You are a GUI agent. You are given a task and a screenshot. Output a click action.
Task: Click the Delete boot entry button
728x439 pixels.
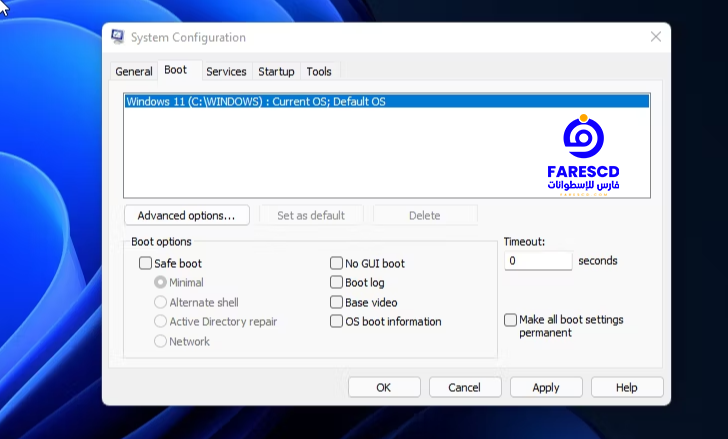425,215
